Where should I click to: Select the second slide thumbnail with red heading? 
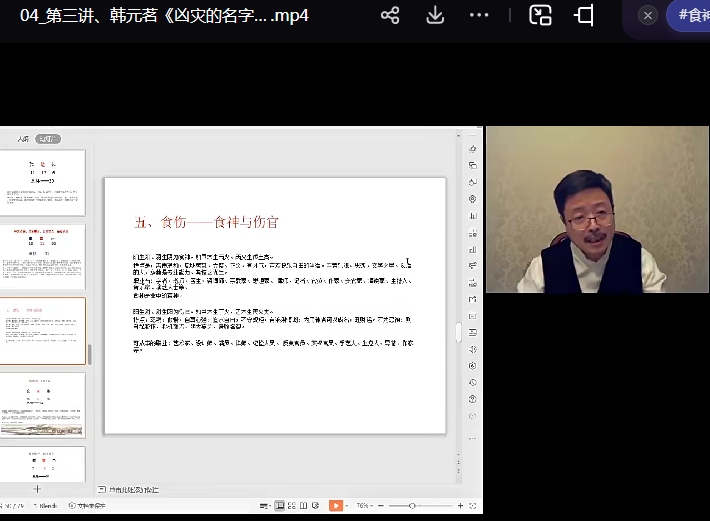(x=42, y=257)
